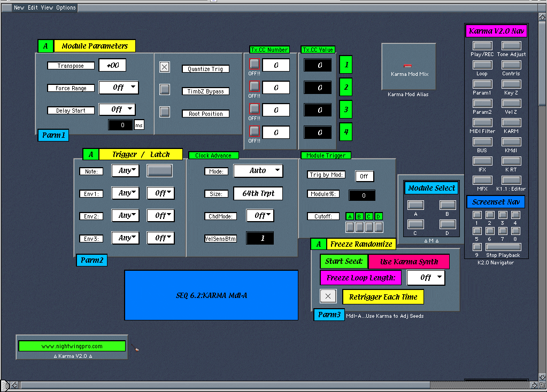Open the Options menu

[66, 7]
